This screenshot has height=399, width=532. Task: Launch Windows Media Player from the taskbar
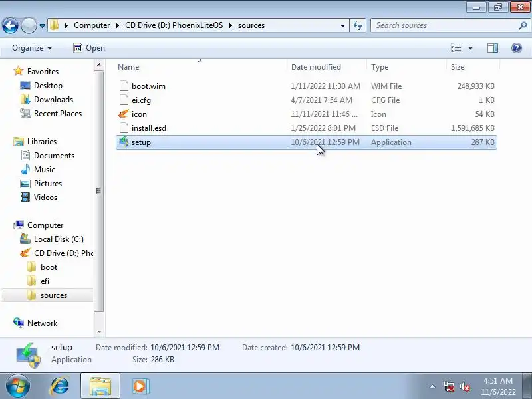[140, 386]
